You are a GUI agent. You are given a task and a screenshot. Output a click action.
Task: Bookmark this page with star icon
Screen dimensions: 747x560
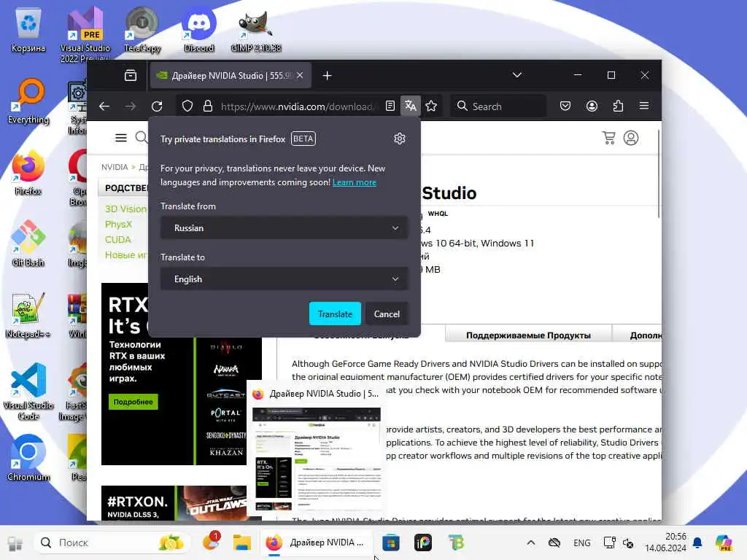[x=431, y=106]
